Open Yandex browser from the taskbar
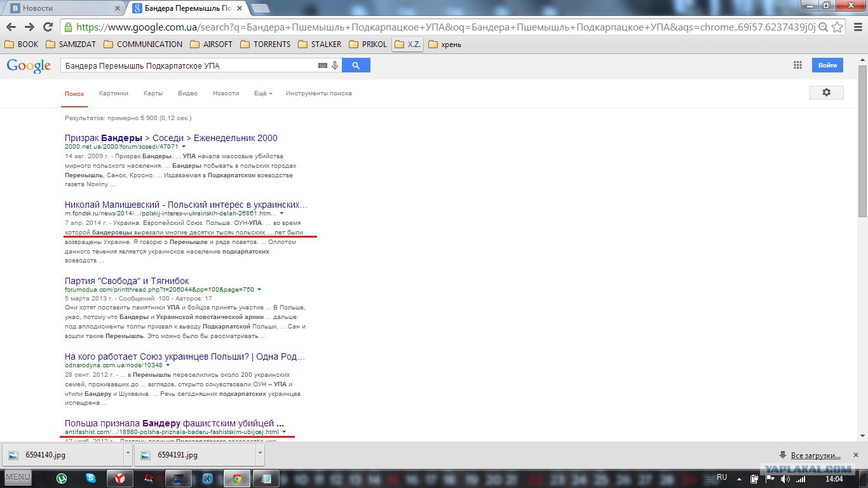Viewport: 868px width, 488px height. coord(119,478)
